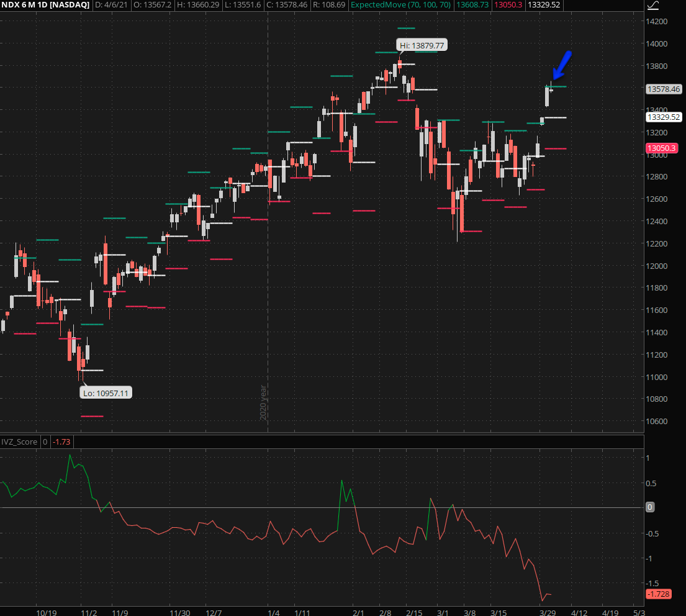Click the divider between price and IVZ panels
Image resolution: width=686 pixels, height=616 pixels.
pos(323,433)
